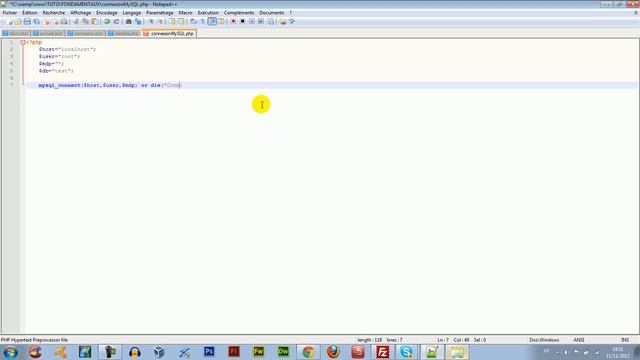The height and width of the screenshot is (360, 640).
Task: Open the Affichage menu
Action: (80, 13)
